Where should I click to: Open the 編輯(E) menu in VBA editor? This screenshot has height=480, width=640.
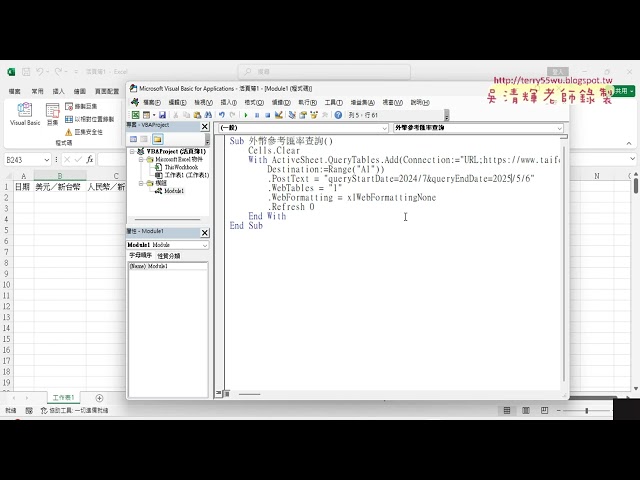tap(178, 102)
